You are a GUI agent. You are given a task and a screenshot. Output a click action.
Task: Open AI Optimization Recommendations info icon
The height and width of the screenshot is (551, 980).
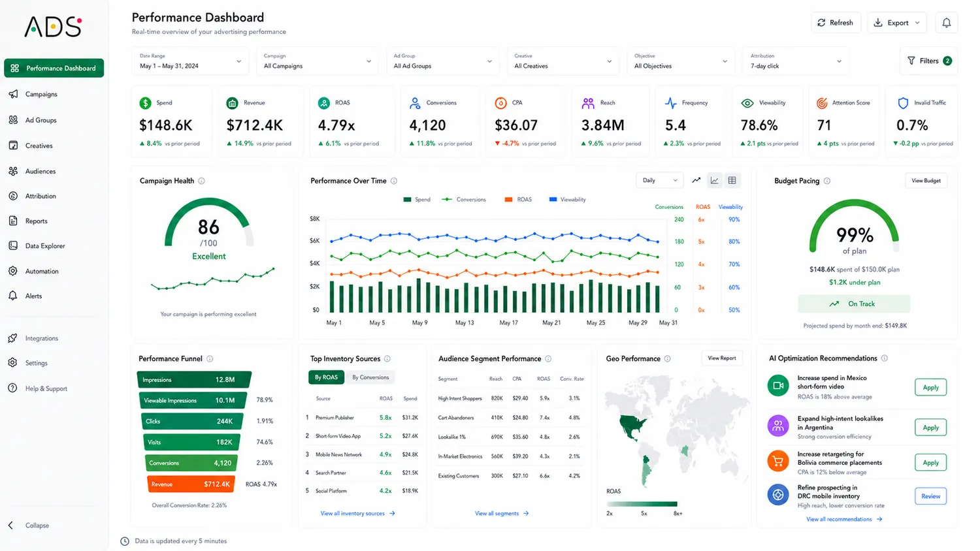tap(885, 358)
